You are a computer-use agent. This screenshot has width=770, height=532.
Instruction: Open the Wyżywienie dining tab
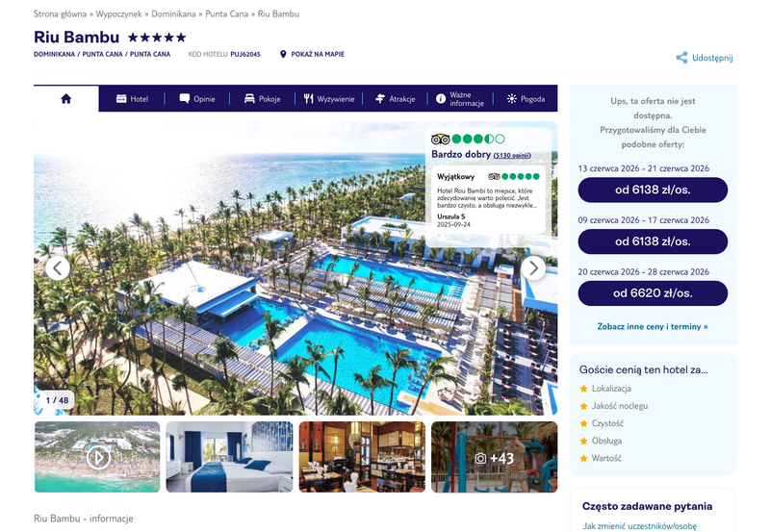pyautogui.click(x=328, y=99)
